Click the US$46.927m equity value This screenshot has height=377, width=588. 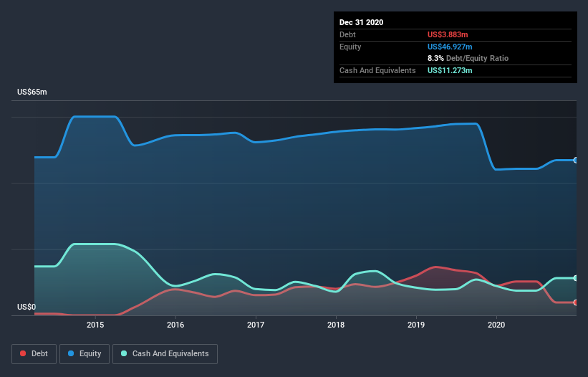(x=450, y=47)
